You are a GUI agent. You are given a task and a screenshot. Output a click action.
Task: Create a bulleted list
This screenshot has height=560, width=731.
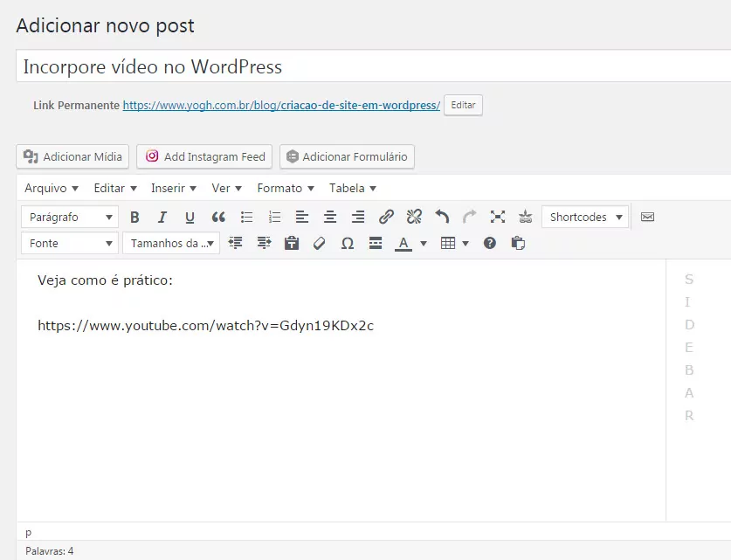[x=246, y=218]
